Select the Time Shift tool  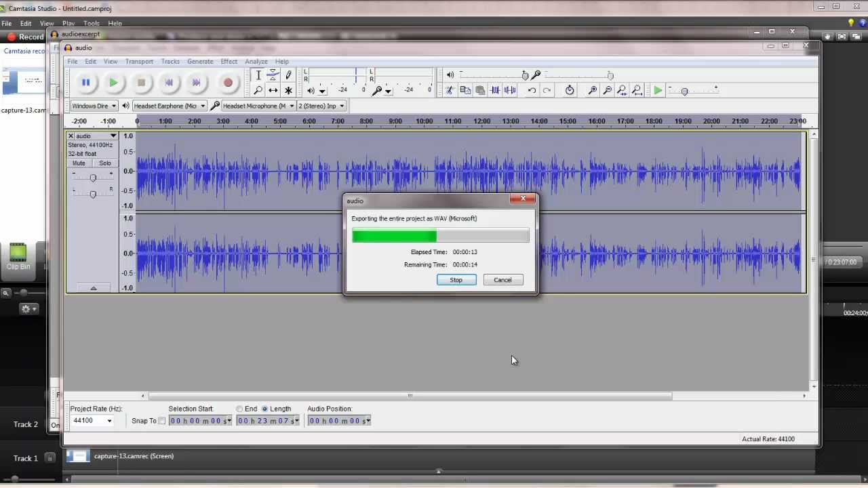coord(273,90)
